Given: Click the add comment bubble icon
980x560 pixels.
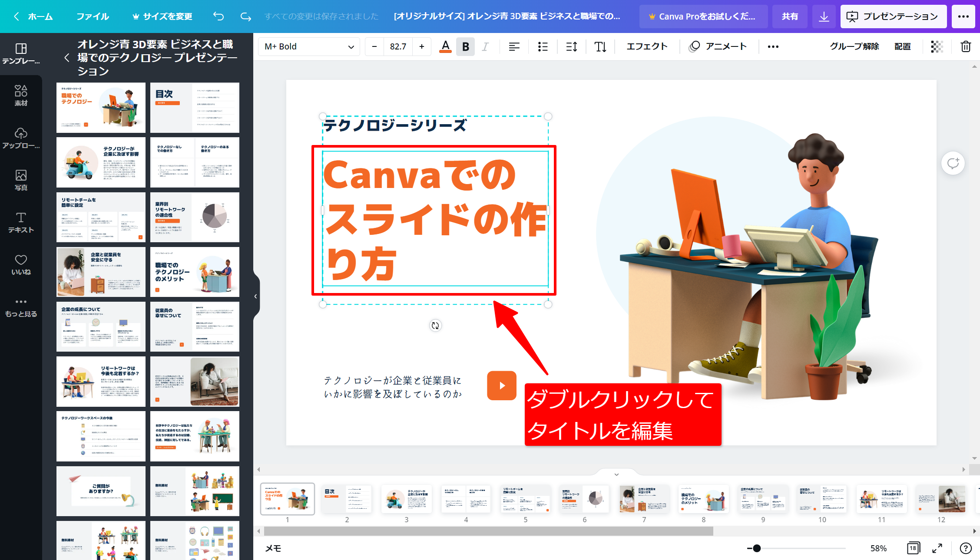Looking at the screenshot, I should [x=953, y=164].
